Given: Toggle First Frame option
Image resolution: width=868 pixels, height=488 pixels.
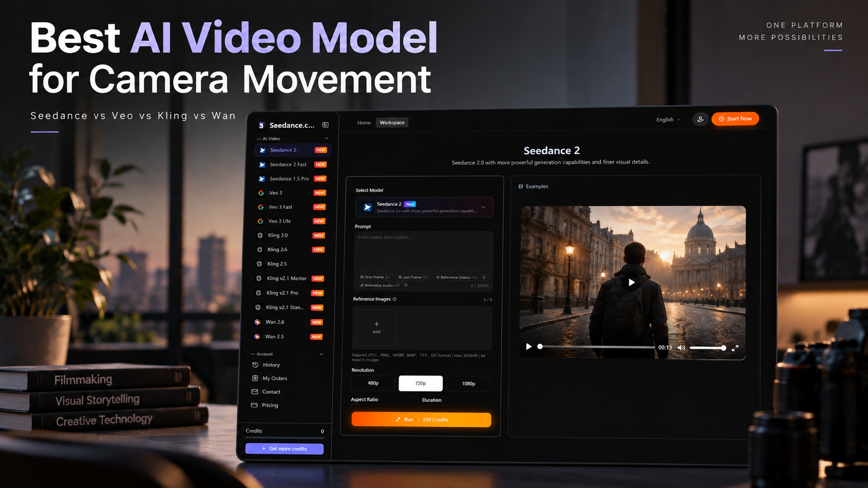Looking at the screenshot, I should (375, 277).
